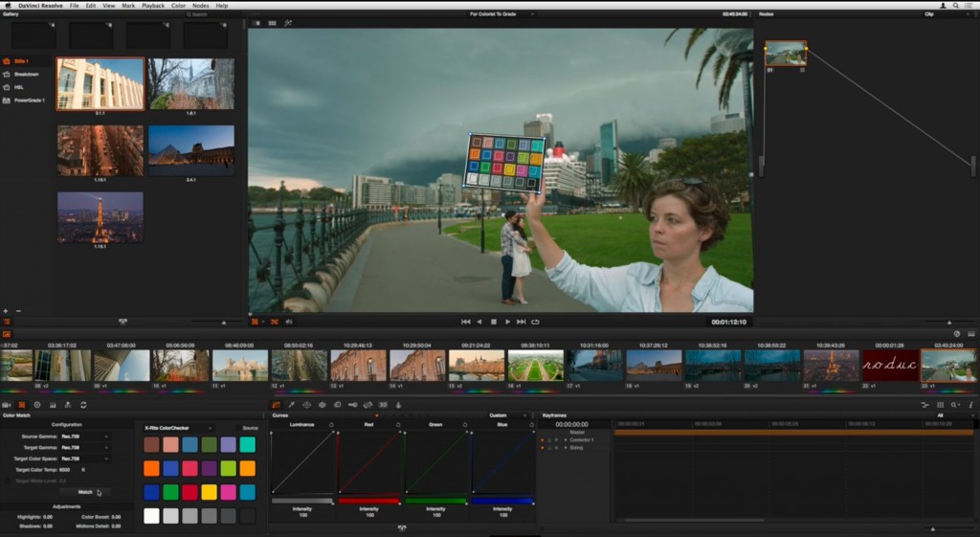Click the viewer magic wand highlight icon
The height and width of the screenshot is (537, 980).
click(288, 23)
